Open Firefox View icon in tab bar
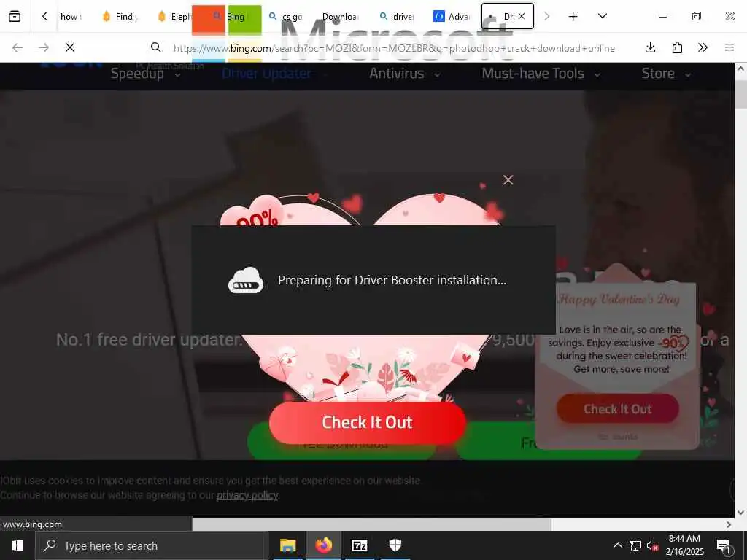The width and height of the screenshot is (747, 560). (15, 16)
